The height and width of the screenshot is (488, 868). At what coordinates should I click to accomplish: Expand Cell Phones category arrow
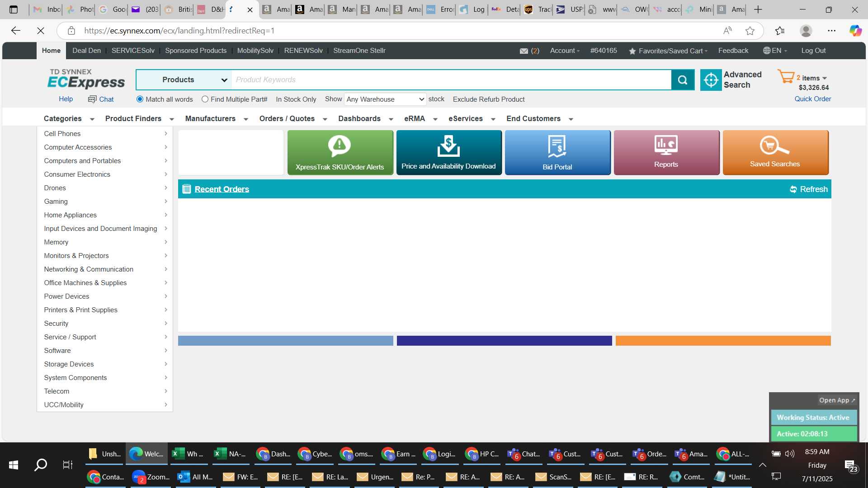(x=166, y=134)
